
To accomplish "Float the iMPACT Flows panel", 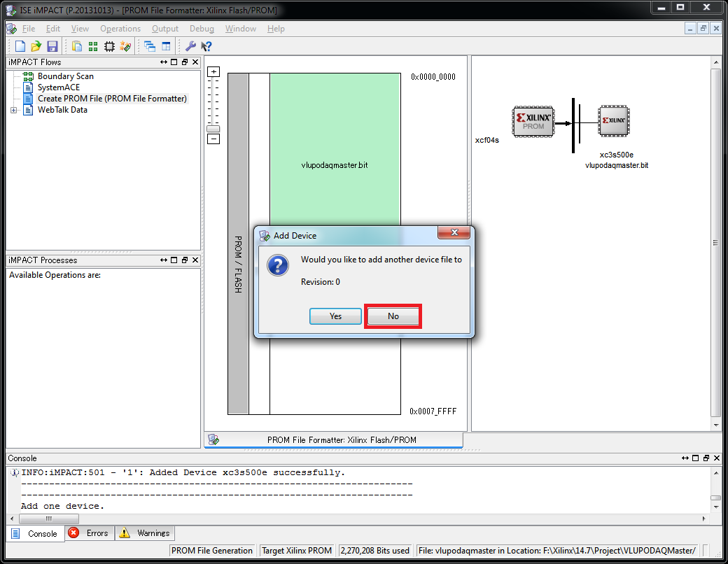I will point(185,62).
